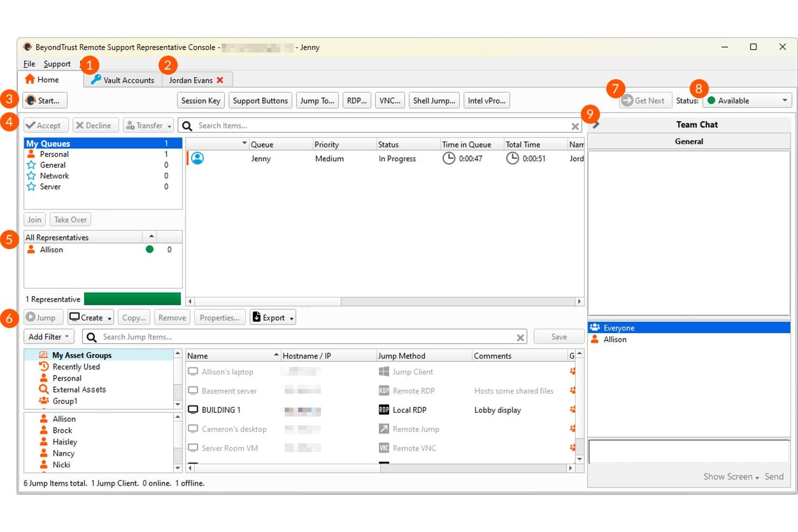This screenshot has width=798, height=532.
Task: Open the Support menu
Action: [57, 64]
